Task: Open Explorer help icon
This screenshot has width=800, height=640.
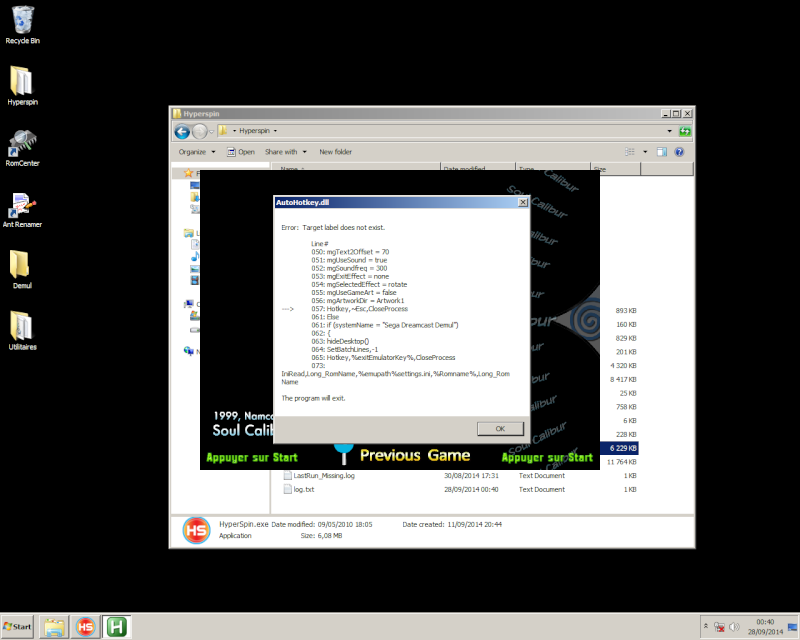Action: [x=679, y=152]
